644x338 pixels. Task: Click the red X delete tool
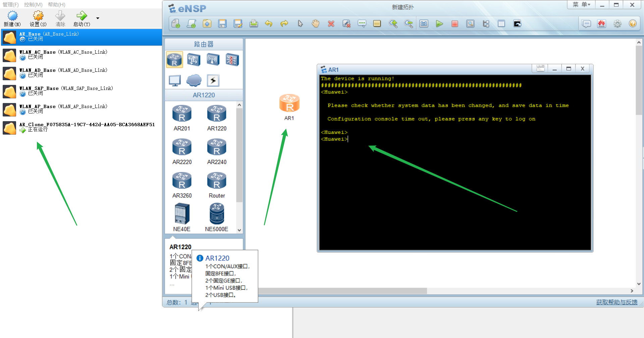click(331, 24)
